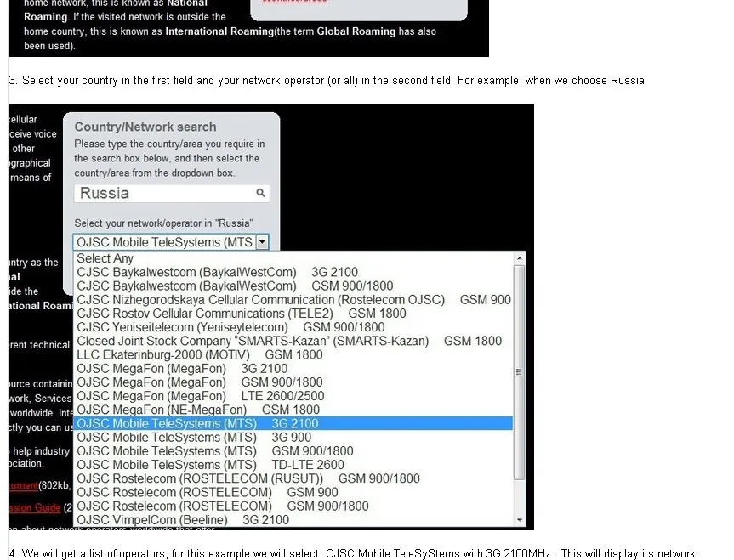Choose OJSC Mobile TeleSystems 3G 900
The height and width of the screenshot is (560, 734).
click(x=293, y=438)
